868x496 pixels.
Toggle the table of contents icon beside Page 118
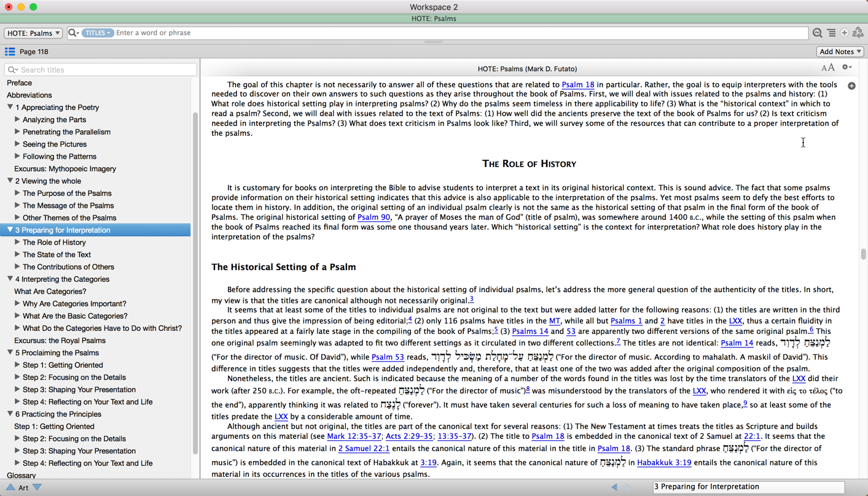tap(10, 52)
